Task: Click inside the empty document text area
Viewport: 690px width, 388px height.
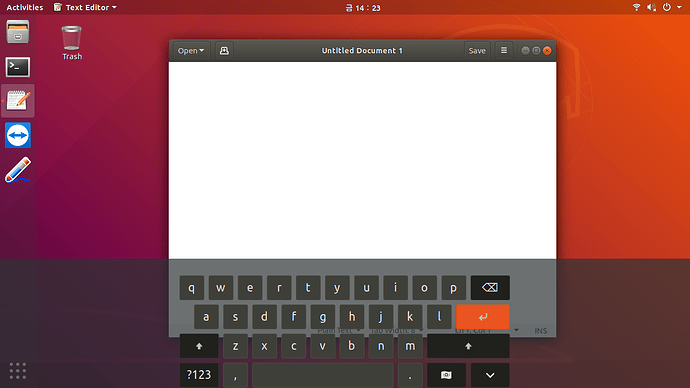Action: click(362, 160)
